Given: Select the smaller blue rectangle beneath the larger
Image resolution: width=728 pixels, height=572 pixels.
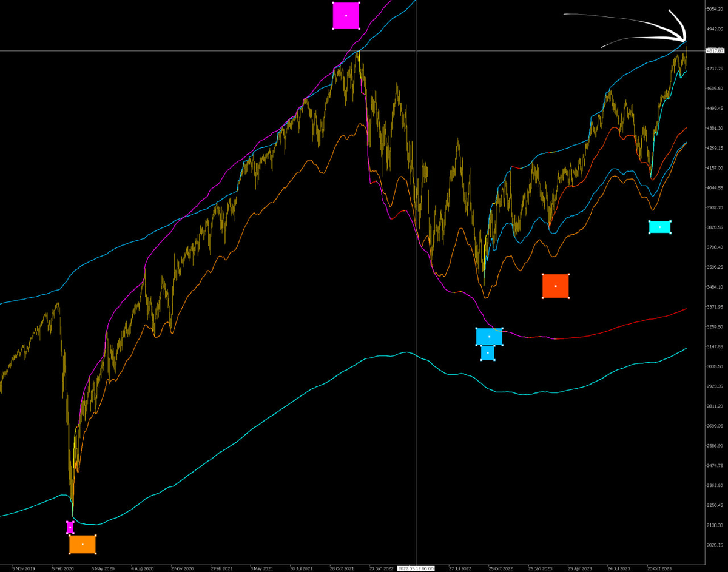Looking at the screenshot, I should (488, 352).
